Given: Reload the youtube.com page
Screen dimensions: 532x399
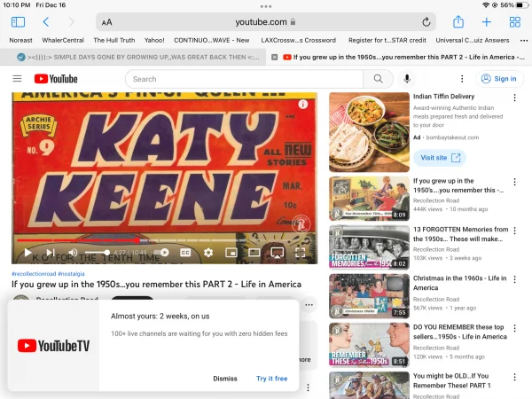Looking at the screenshot, I should pyautogui.click(x=426, y=22).
